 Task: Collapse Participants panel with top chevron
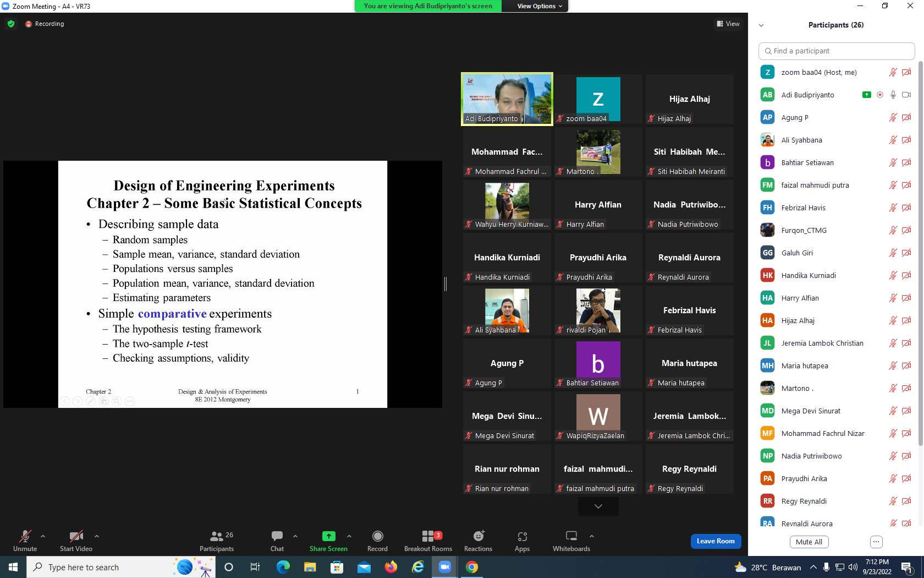click(761, 25)
